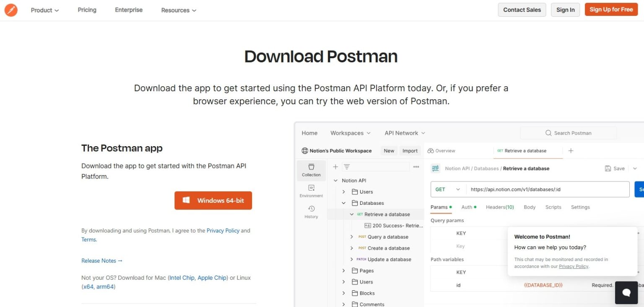Open the History sidebar panel
The width and height of the screenshot is (644, 307).
tap(311, 212)
